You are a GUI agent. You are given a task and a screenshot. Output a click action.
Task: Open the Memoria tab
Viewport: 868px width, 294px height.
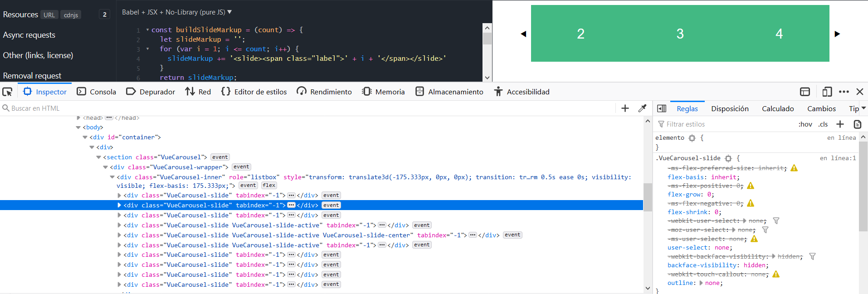pyautogui.click(x=384, y=92)
